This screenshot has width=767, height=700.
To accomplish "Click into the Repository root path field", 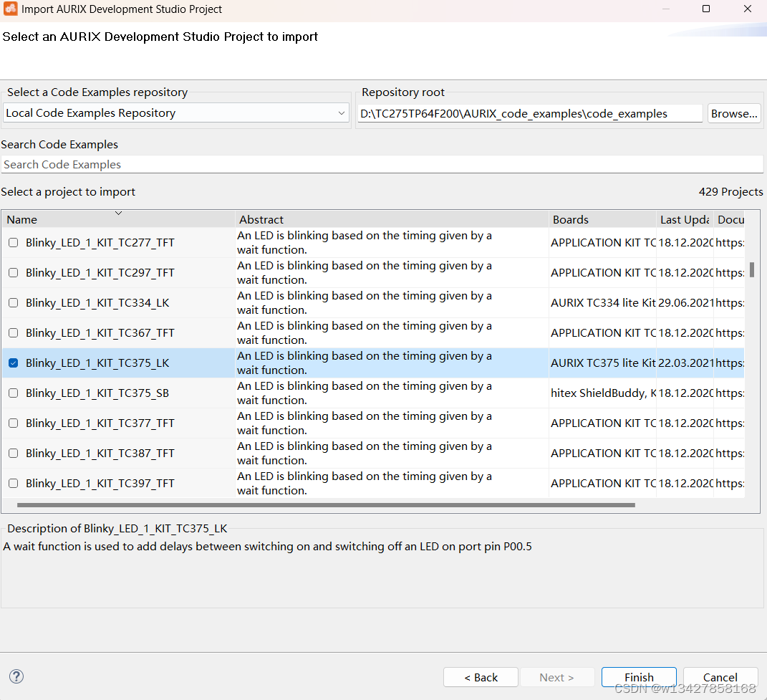I will [530, 114].
